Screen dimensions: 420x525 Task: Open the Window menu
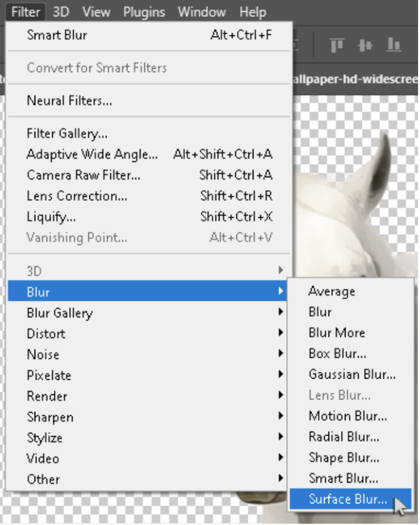point(202,12)
